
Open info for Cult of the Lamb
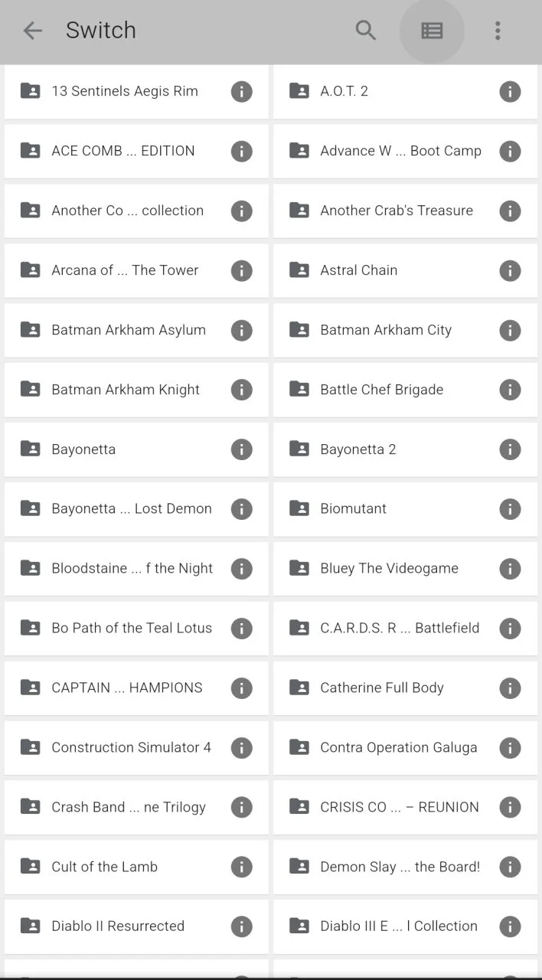click(241, 867)
